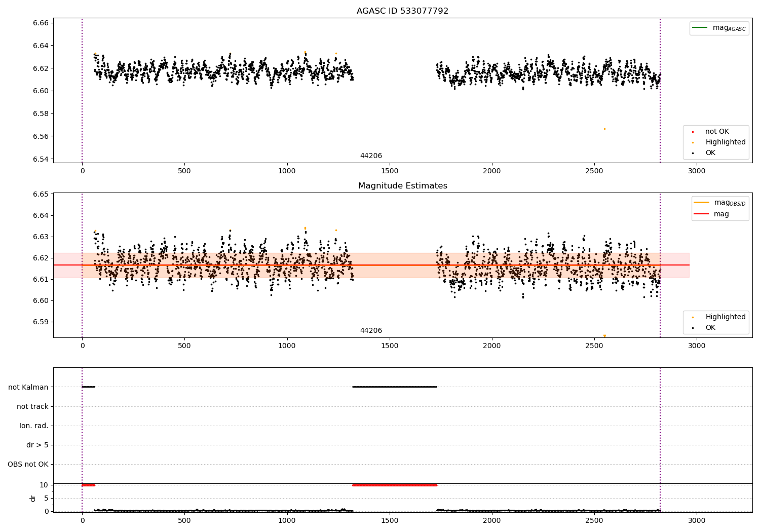This screenshot has width=760, height=532.
Task: Click the 6.58 tick on top plot
Action: (x=41, y=114)
